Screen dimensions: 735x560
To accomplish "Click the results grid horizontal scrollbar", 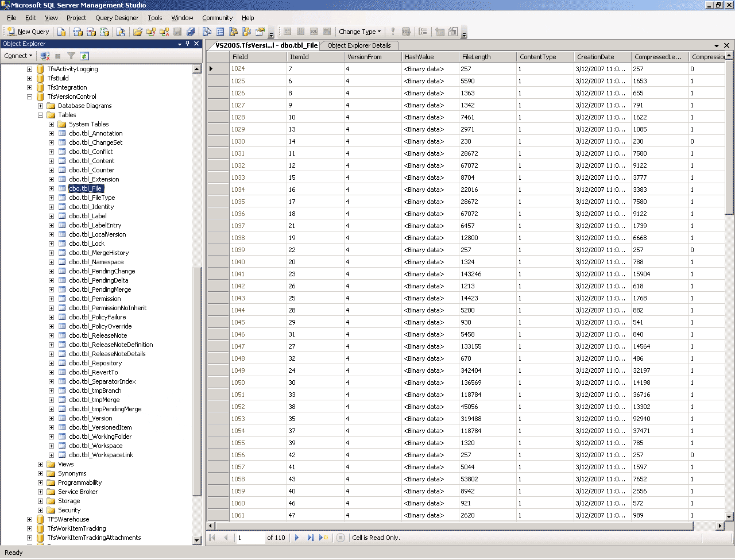I will [x=466, y=526].
